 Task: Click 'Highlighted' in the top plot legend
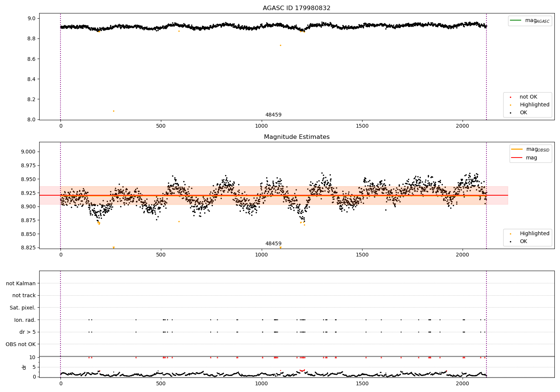point(534,105)
